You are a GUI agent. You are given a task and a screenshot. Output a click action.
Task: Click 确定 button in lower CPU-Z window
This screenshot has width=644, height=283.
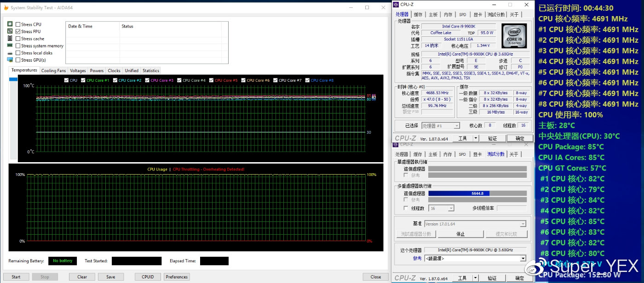click(520, 278)
